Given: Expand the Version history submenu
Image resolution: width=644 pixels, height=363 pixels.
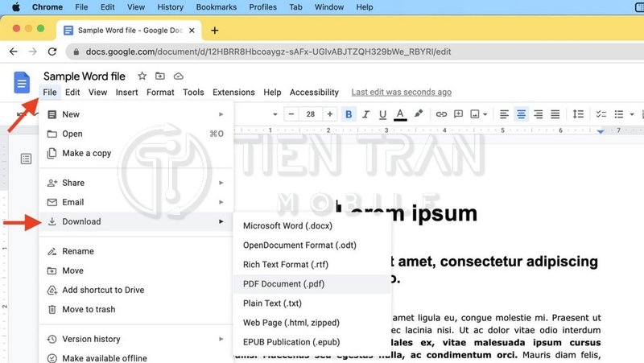Looking at the screenshot, I should [x=136, y=339].
